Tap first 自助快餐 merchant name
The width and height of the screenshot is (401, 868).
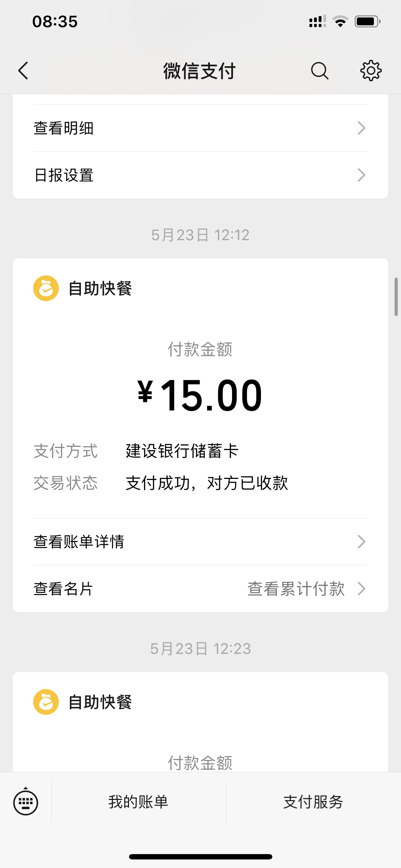pyautogui.click(x=100, y=288)
